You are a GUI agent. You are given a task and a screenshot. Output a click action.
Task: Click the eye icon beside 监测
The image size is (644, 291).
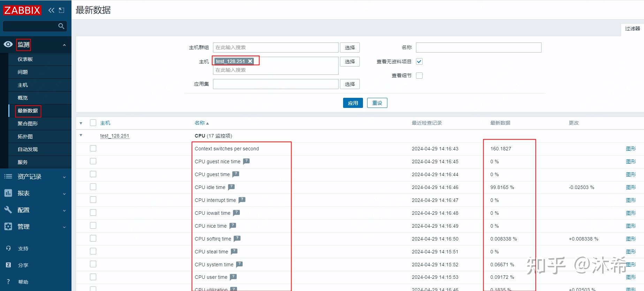[x=8, y=44]
